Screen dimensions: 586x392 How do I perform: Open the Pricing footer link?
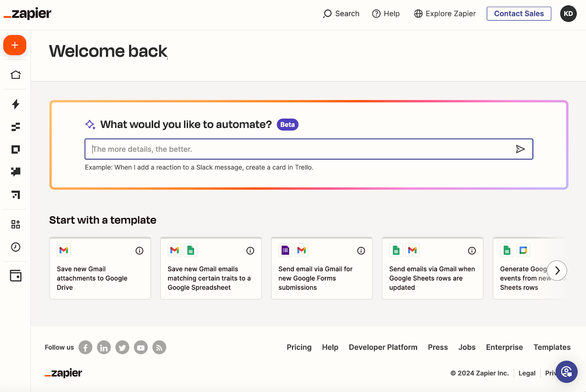[299, 347]
